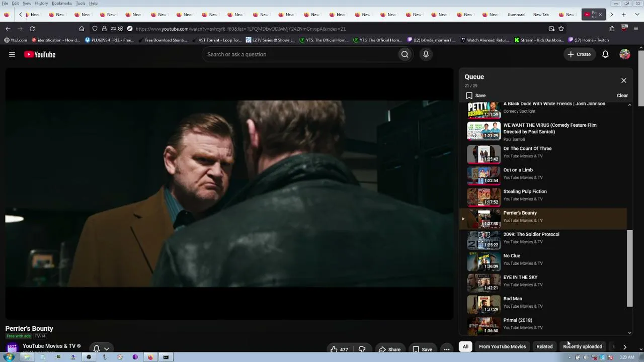Viewport: 644px width, 362px height.
Task: Select the Related filter chip
Action: coord(544,346)
